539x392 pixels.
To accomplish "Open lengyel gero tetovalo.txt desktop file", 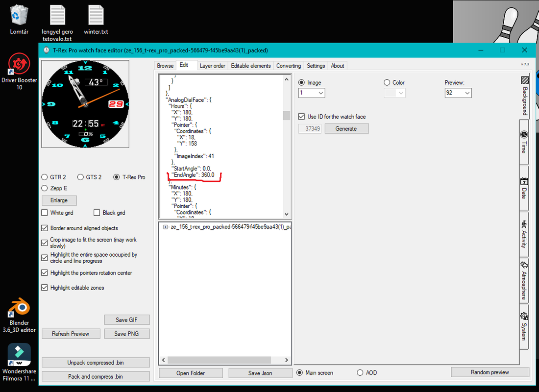I will point(57,23).
